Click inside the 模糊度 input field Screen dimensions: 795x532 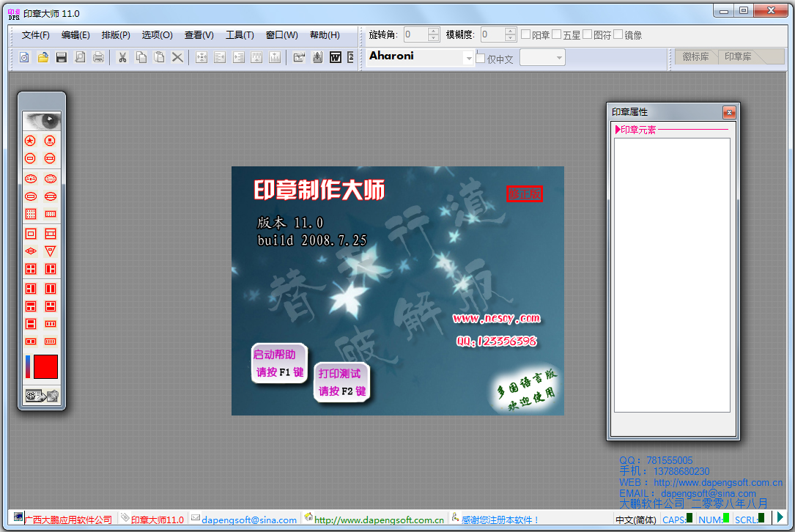tap(493, 34)
